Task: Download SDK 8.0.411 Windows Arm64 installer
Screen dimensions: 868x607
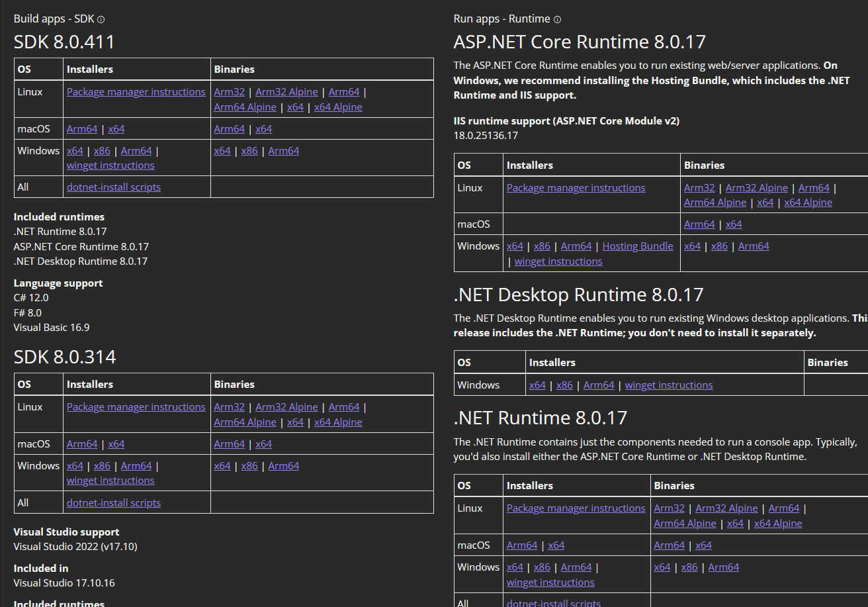Action: (136, 151)
